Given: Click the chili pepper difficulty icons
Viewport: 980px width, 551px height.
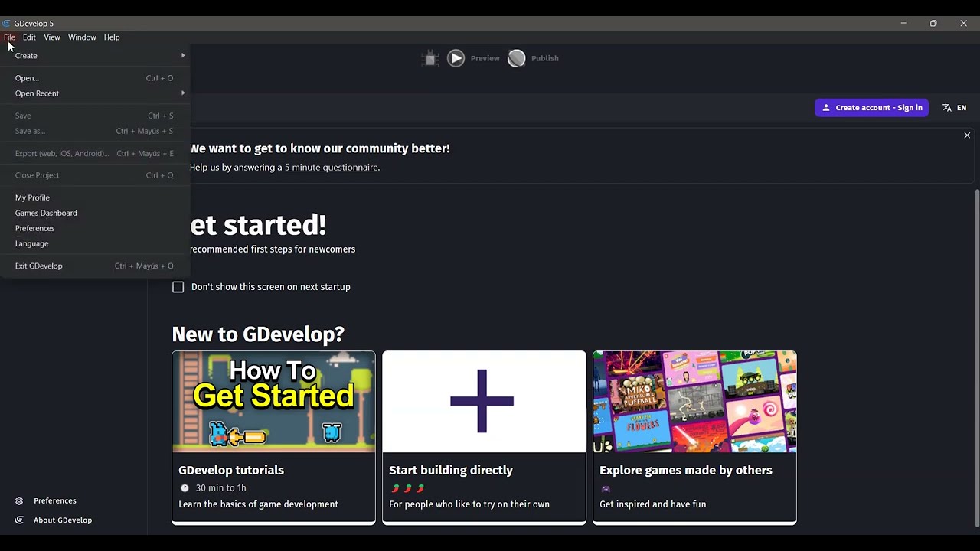Looking at the screenshot, I should coord(407,488).
